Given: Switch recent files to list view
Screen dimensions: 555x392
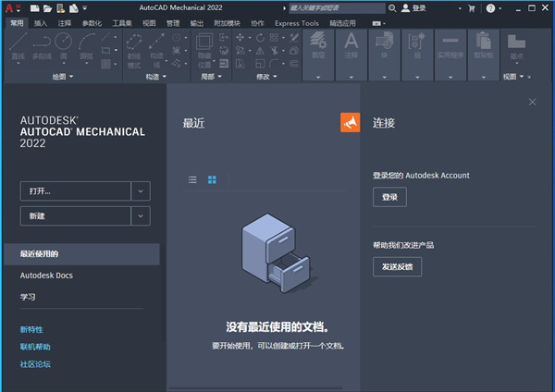Looking at the screenshot, I should pos(192,179).
